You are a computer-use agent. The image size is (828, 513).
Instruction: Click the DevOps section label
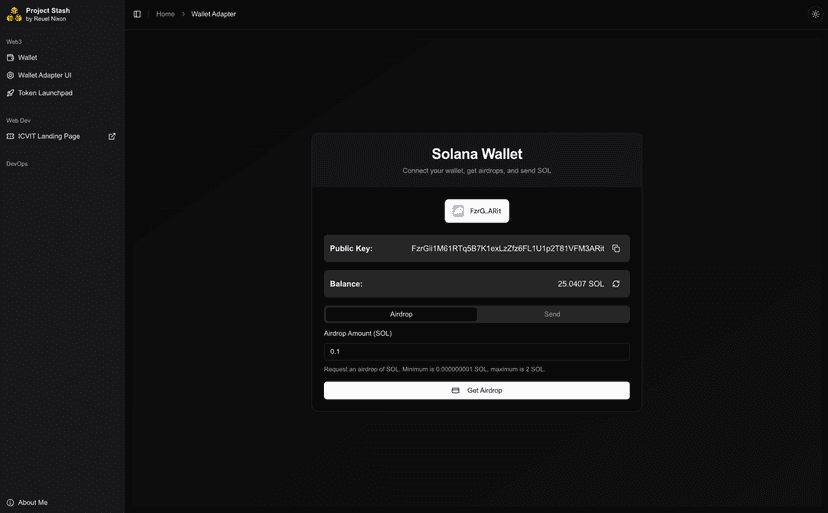click(x=17, y=164)
